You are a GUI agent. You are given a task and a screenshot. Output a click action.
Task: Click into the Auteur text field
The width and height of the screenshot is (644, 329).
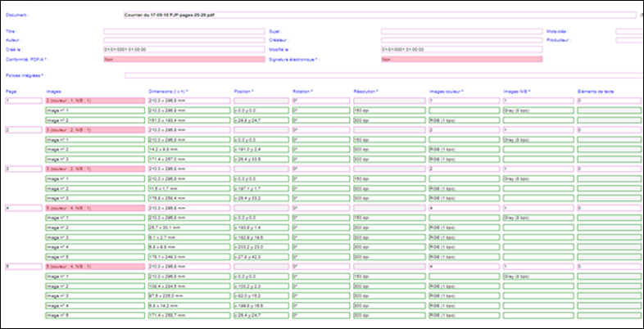point(182,39)
